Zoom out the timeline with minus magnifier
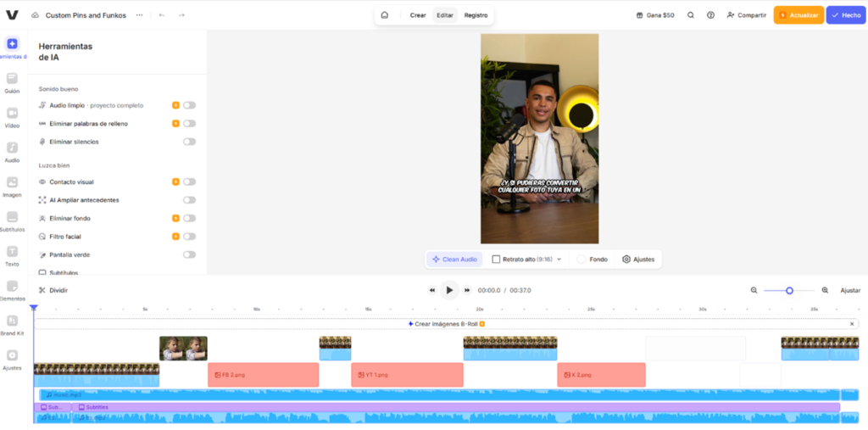The image size is (868, 430). [754, 290]
